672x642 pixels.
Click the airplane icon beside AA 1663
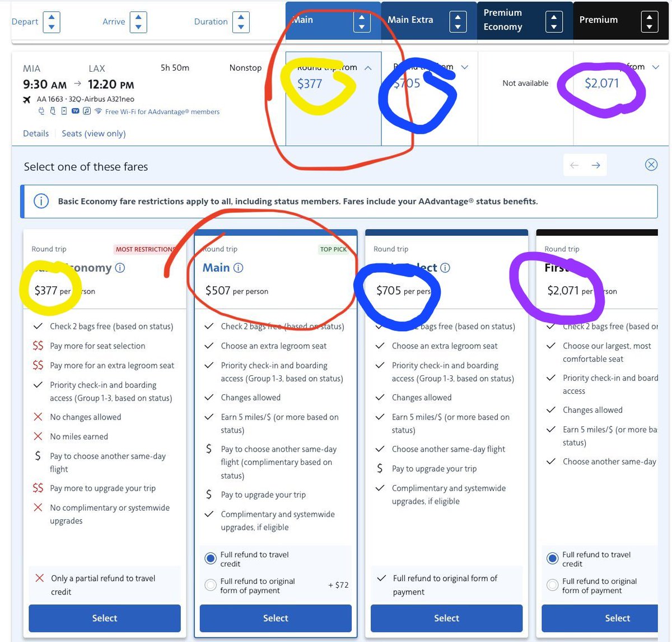(27, 99)
